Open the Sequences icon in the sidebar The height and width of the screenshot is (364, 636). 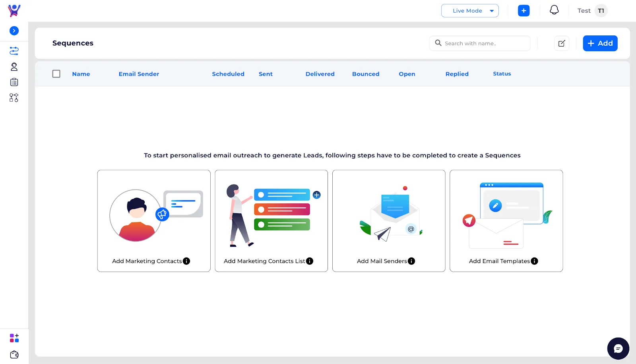[x=14, y=51]
